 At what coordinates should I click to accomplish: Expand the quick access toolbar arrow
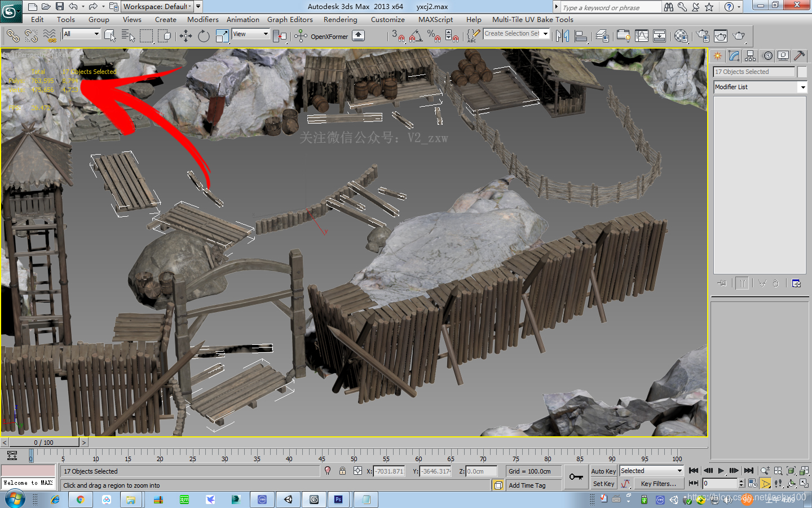pyautogui.click(x=198, y=6)
